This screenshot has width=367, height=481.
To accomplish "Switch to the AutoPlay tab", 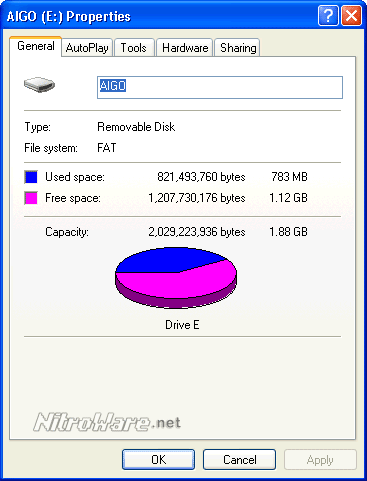I will tap(87, 48).
